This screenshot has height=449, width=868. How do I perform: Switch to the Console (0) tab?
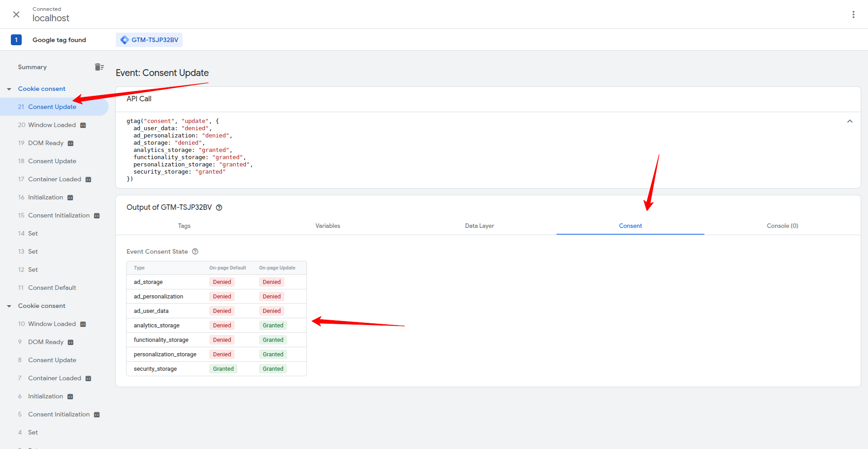click(782, 226)
